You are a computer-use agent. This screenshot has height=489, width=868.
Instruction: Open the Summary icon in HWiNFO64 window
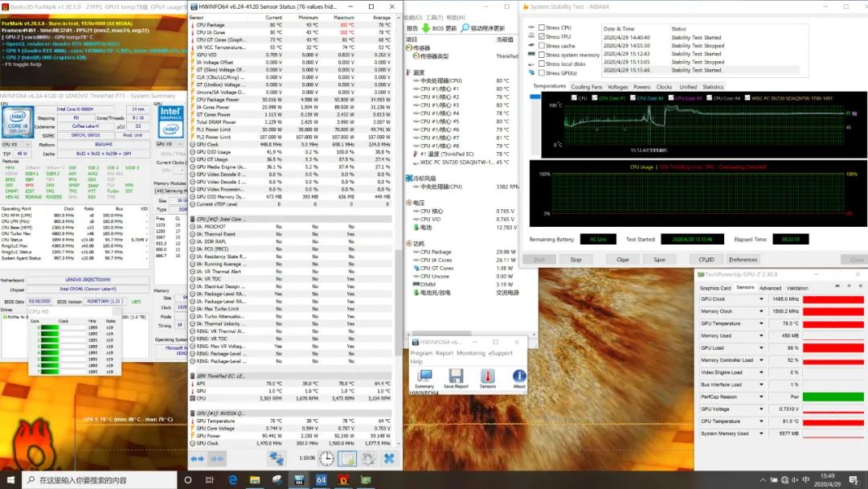424,376
